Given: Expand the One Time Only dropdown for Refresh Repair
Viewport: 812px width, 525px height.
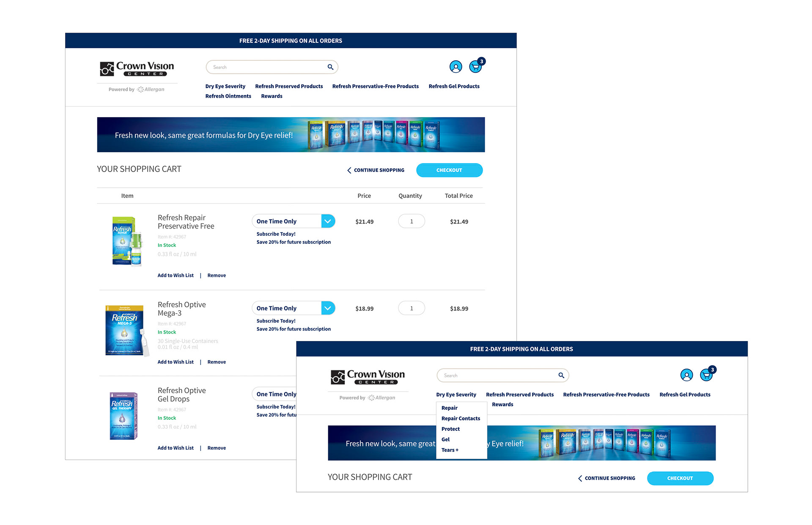Looking at the screenshot, I should (x=328, y=221).
